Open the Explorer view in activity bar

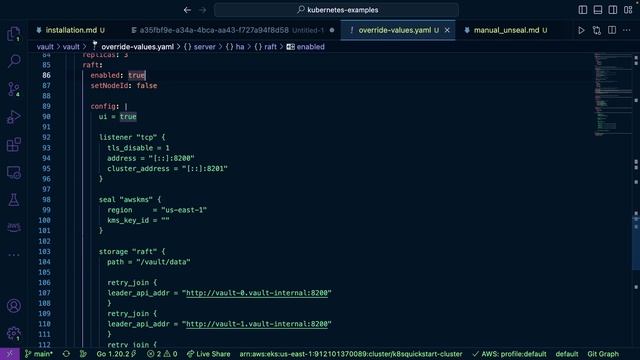tap(14, 33)
